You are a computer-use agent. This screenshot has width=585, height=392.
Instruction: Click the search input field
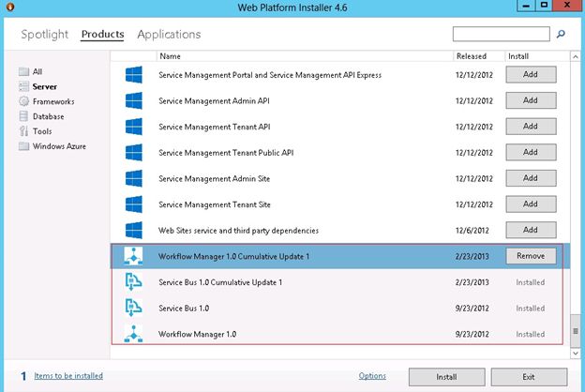point(501,34)
